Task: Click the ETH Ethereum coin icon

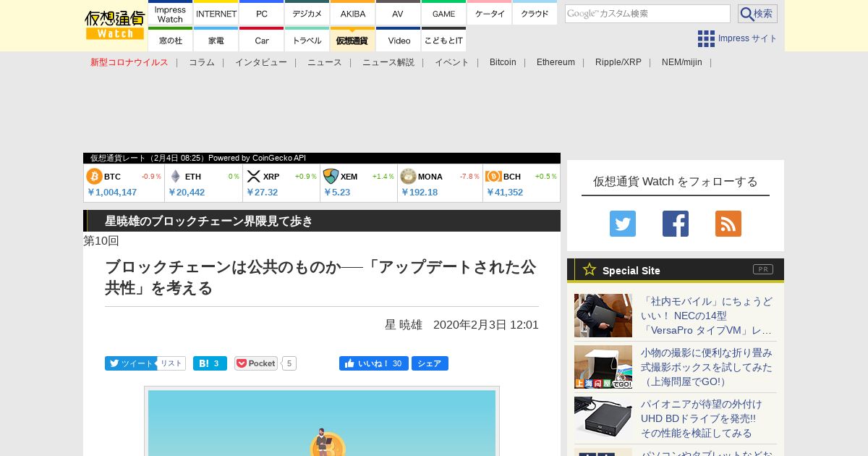Action: [175, 177]
